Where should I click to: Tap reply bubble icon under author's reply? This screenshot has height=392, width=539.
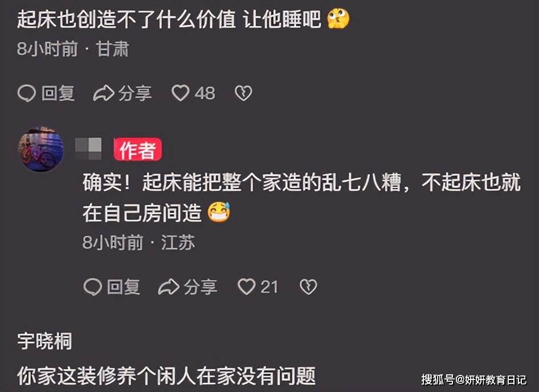point(92,287)
